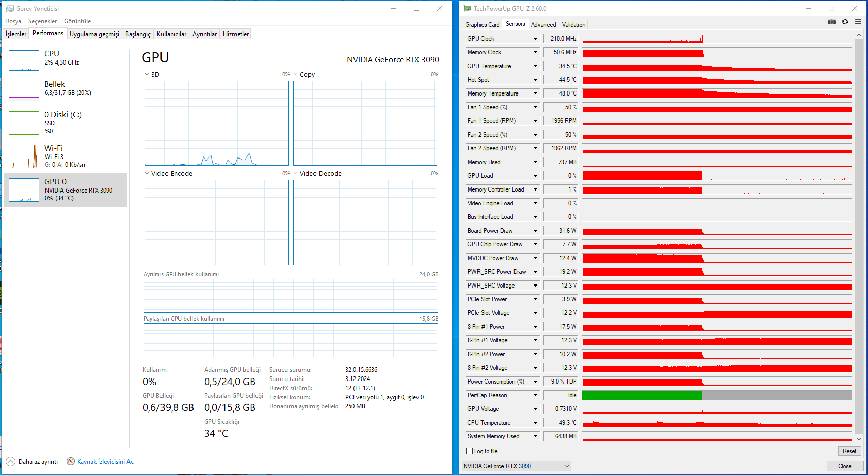Click the Memory Used value 797 MB
This screenshot has width=868, height=475.
(561, 162)
